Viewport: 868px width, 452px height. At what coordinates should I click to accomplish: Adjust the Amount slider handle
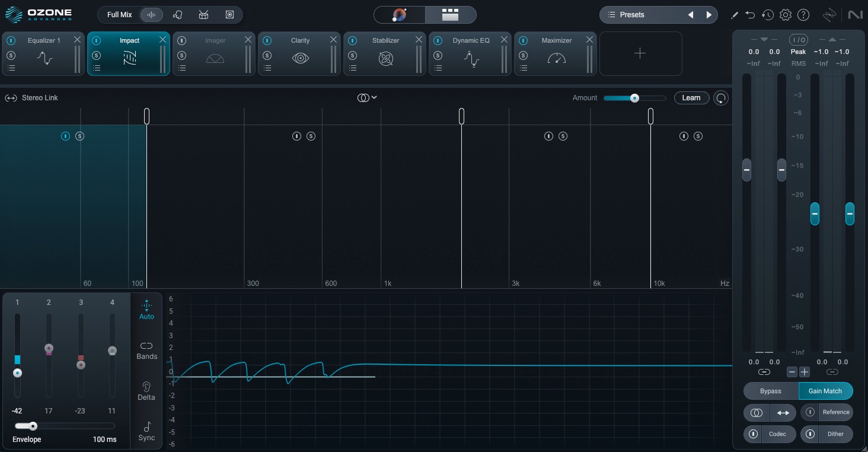pyautogui.click(x=634, y=98)
